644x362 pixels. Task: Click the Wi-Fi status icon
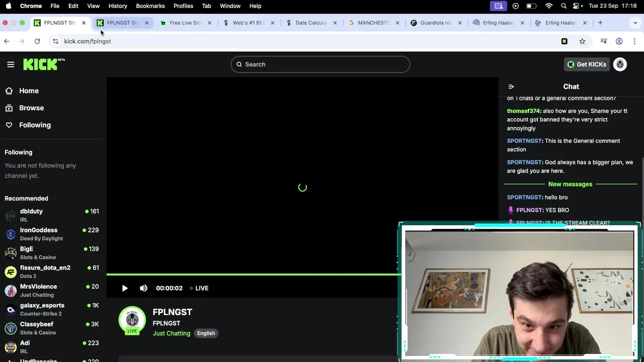click(x=549, y=6)
